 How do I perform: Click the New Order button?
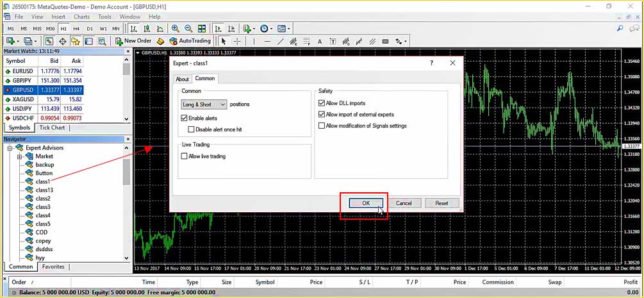133,41
